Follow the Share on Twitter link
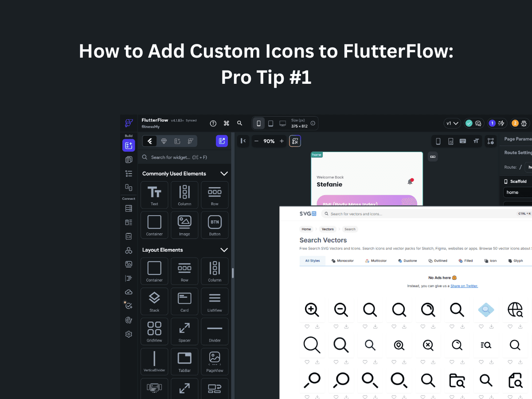532x399 pixels. 464,286
